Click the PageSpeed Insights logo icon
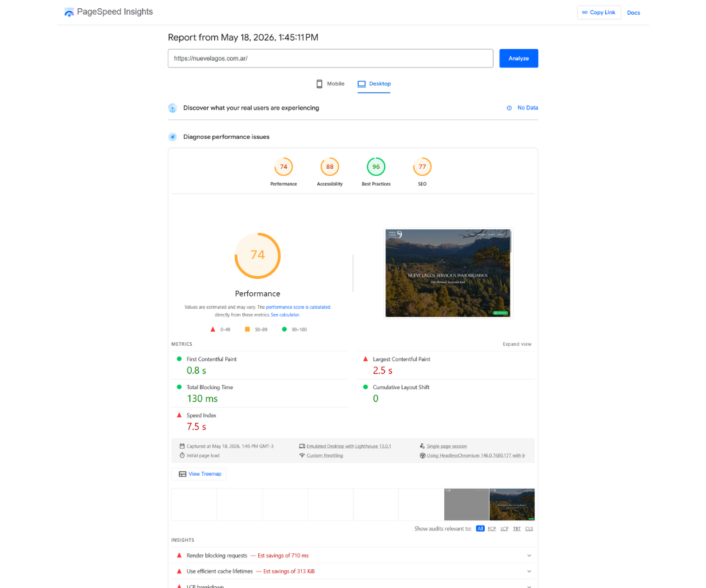 [x=69, y=12]
